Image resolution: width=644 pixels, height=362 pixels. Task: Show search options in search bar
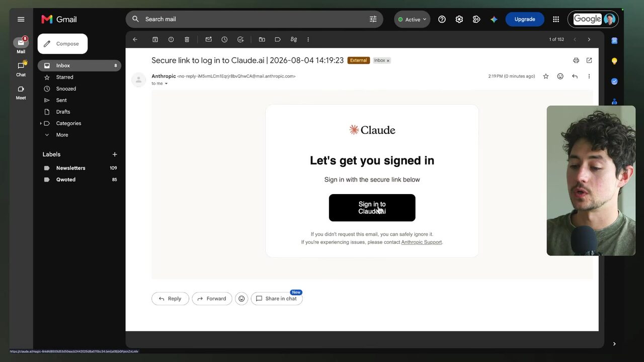click(x=373, y=19)
